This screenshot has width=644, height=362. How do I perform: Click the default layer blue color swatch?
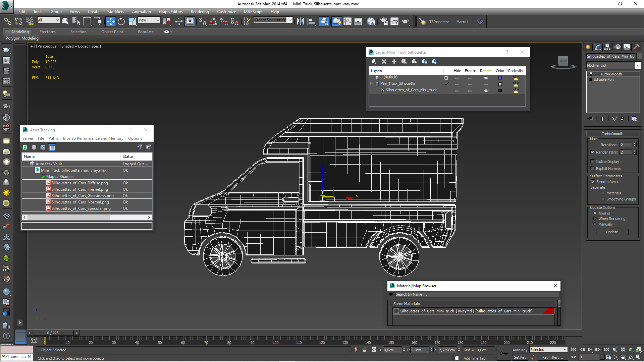[x=500, y=78]
